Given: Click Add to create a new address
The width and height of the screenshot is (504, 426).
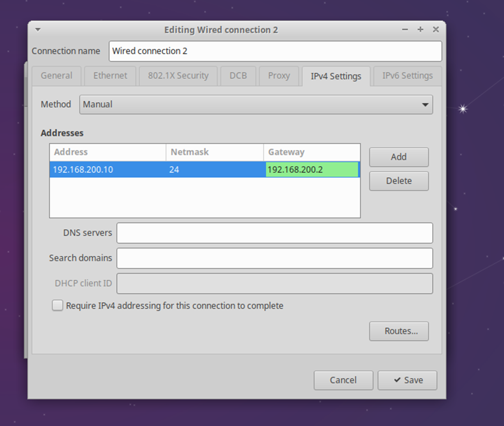Looking at the screenshot, I should click(398, 157).
